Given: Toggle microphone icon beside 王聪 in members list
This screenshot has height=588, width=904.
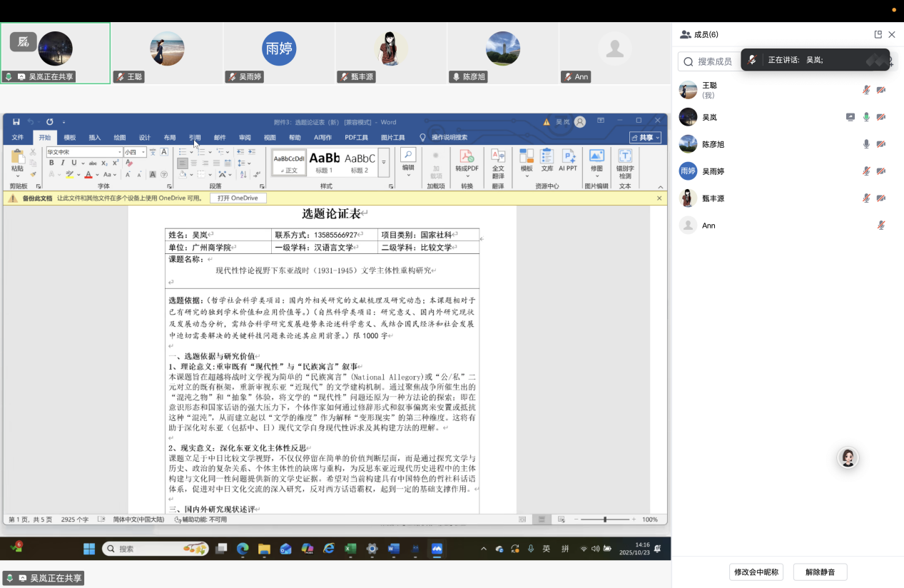Looking at the screenshot, I should pos(866,90).
